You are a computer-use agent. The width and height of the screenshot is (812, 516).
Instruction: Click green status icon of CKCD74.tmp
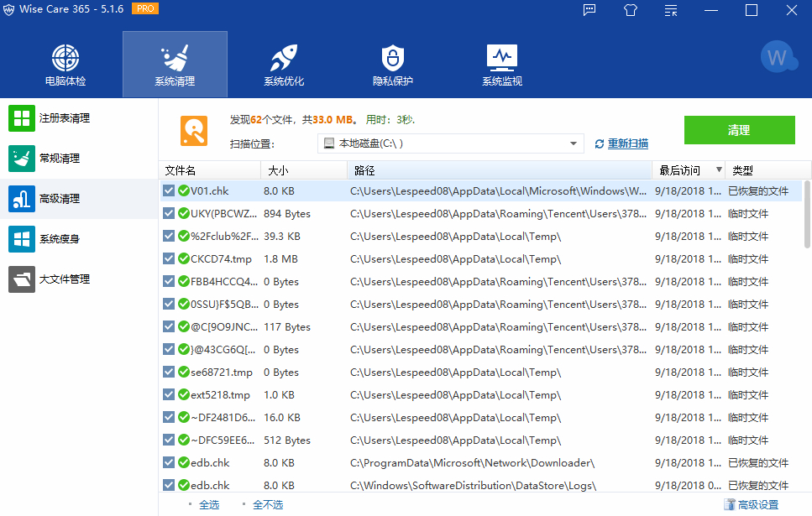point(184,258)
